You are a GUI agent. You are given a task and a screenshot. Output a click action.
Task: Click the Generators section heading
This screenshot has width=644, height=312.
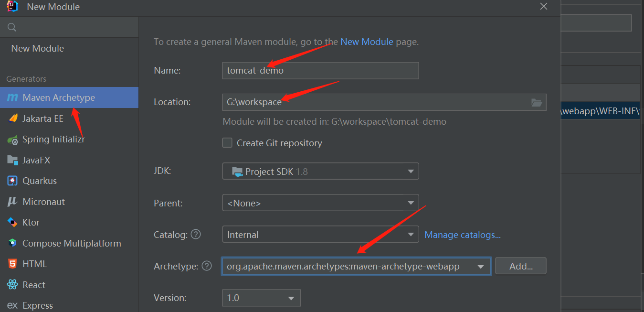(x=26, y=79)
